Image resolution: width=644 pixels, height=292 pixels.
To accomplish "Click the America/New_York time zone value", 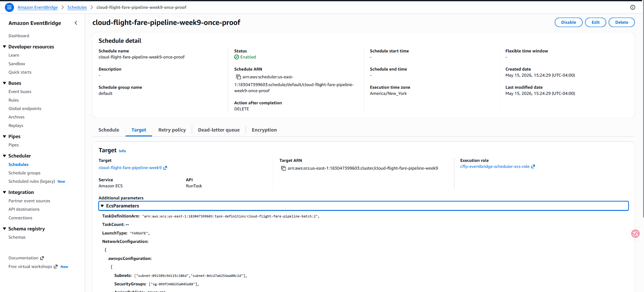I will 388,94.
